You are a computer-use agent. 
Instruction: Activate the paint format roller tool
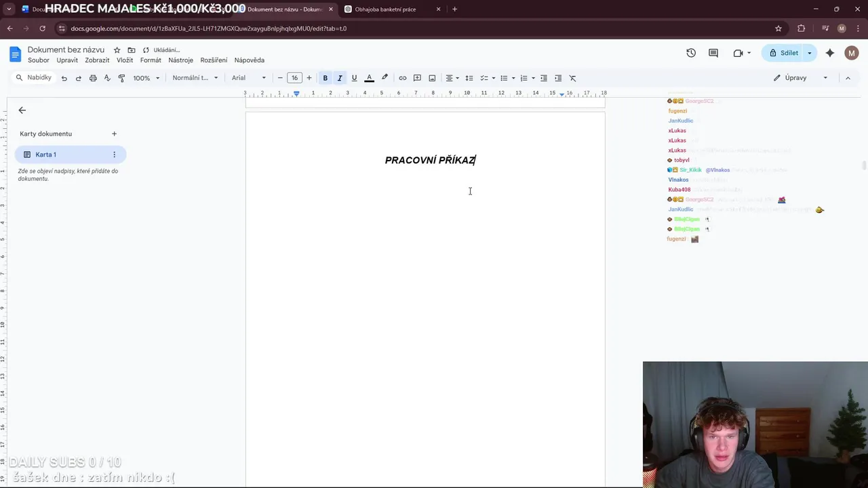tap(121, 78)
